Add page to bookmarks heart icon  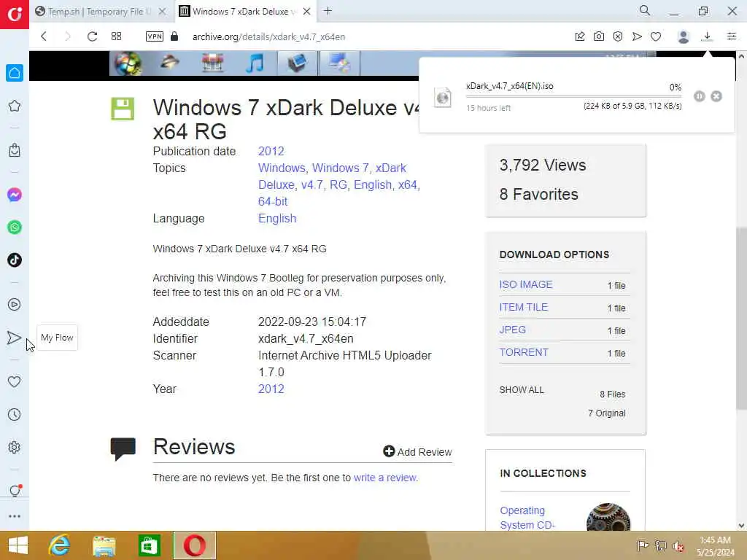(x=656, y=36)
